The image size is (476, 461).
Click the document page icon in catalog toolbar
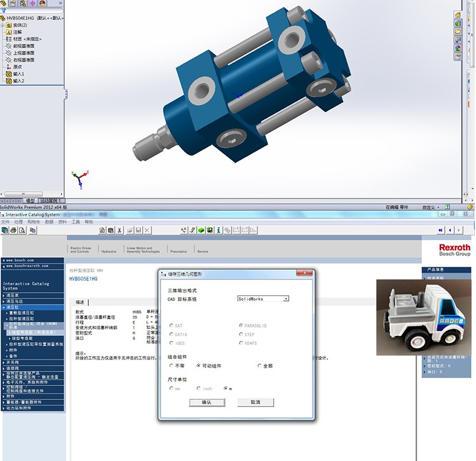click(102, 230)
